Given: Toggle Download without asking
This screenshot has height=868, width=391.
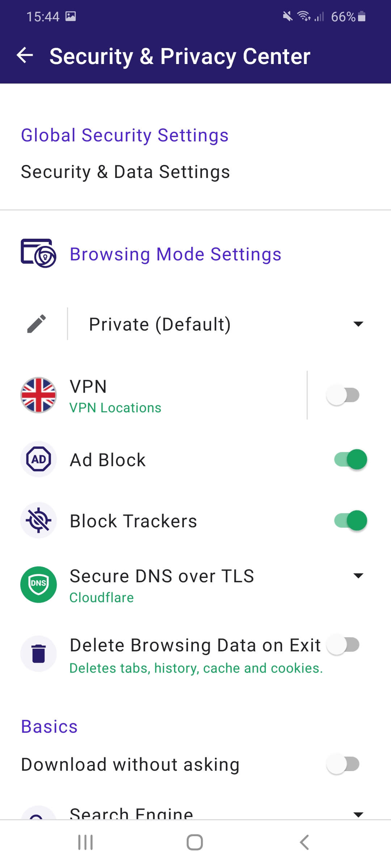Looking at the screenshot, I should point(343,764).
